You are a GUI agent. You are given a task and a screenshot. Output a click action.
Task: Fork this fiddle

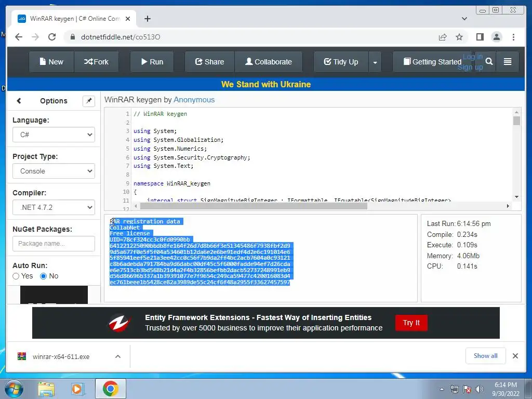tap(96, 62)
